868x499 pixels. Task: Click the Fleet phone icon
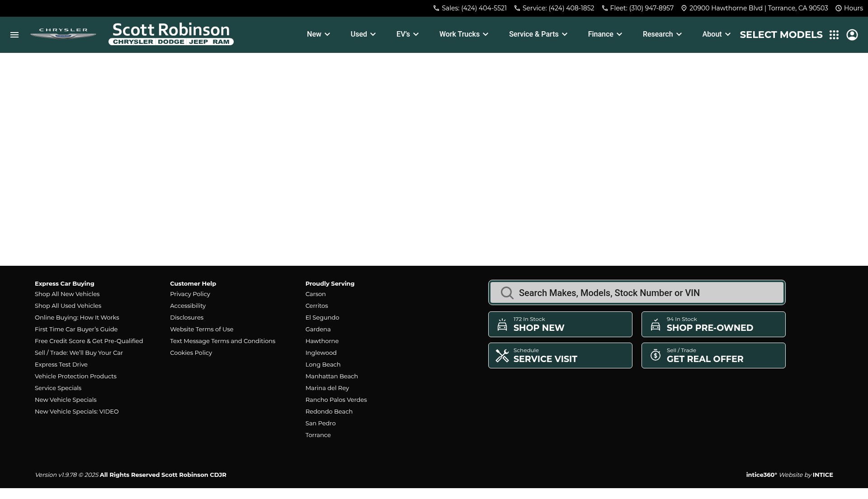click(605, 8)
